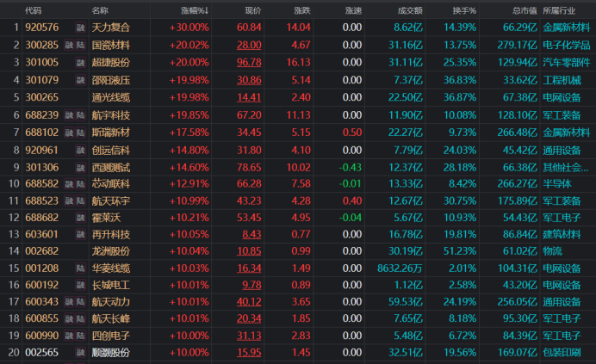596x364 pixels.
Task: Click the 融 badge beside 天力复合
Action: click(79, 28)
